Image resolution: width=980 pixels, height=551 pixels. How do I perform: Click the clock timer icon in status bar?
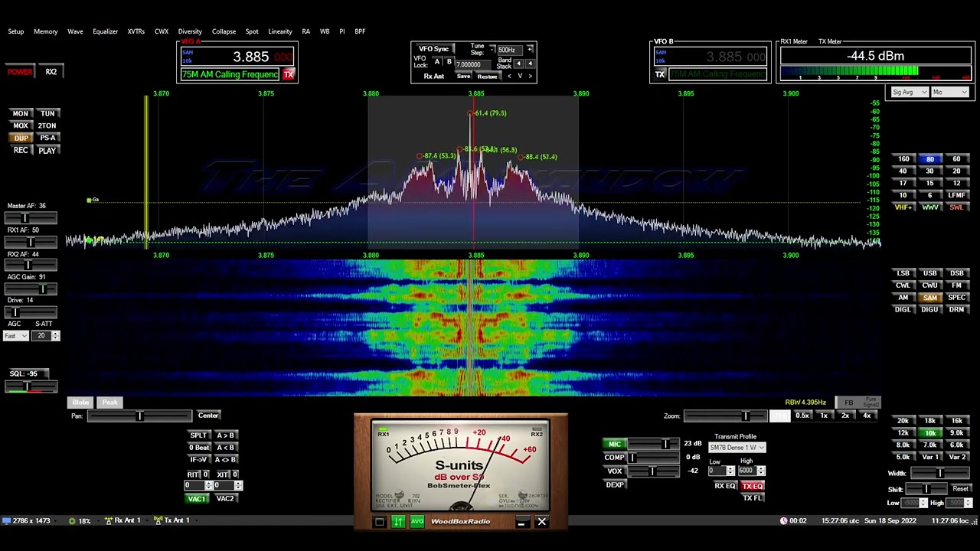783,521
